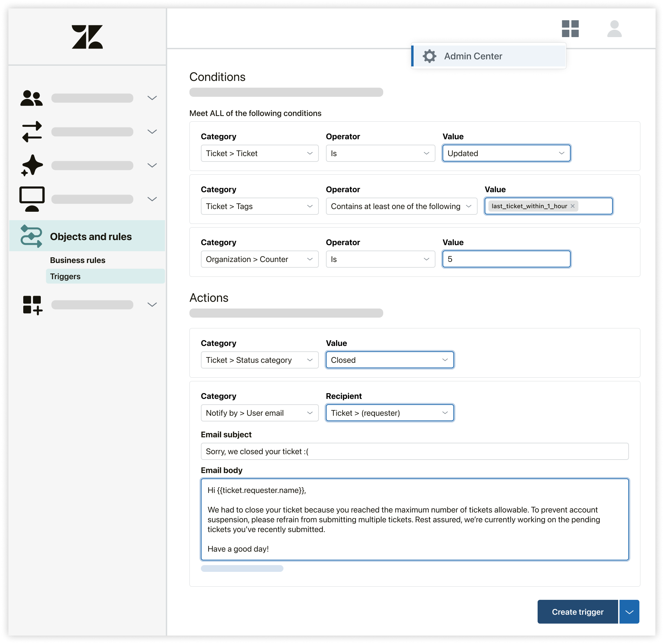
Task: Click the counter value field showing 5
Action: 506,259
